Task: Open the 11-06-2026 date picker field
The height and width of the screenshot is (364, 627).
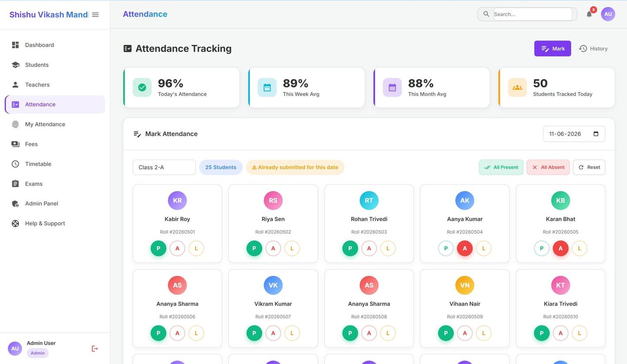Action: pos(574,134)
